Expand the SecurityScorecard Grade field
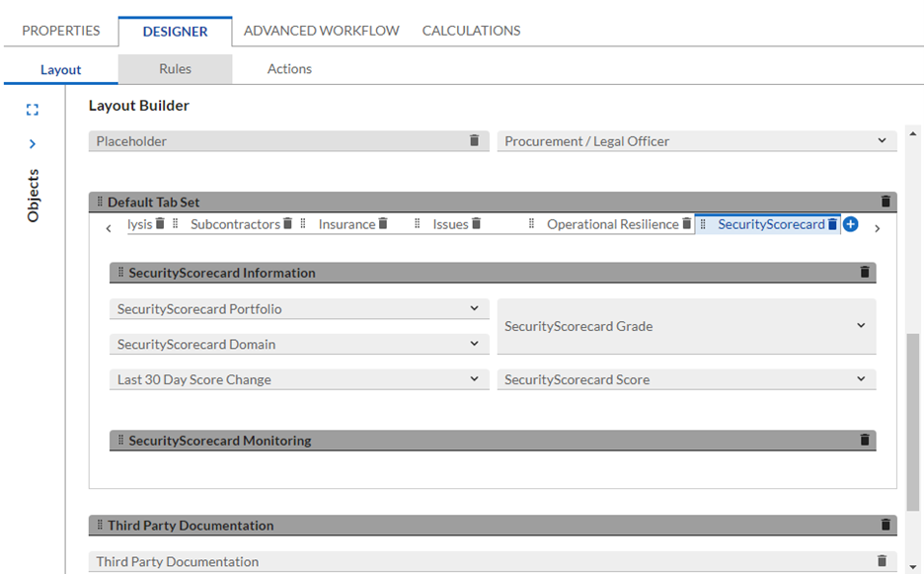This screenshot has width=924, height=574. [x=861, y=325]
